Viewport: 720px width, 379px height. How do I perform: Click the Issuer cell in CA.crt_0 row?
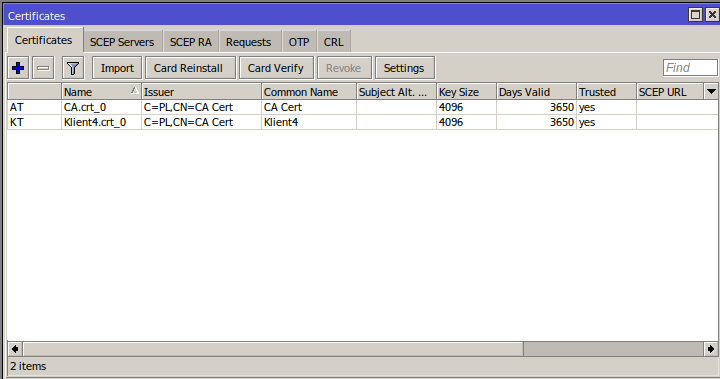201,107
